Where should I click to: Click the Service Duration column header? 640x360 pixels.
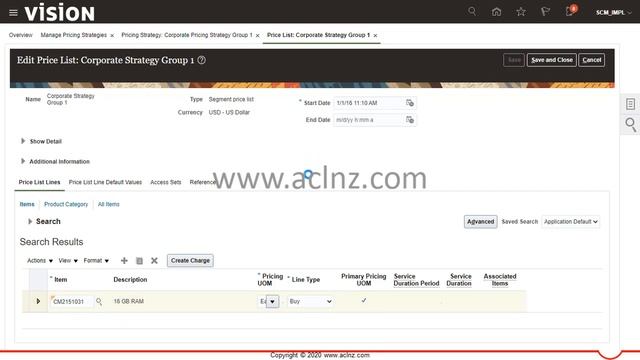(x=459, y=280)
